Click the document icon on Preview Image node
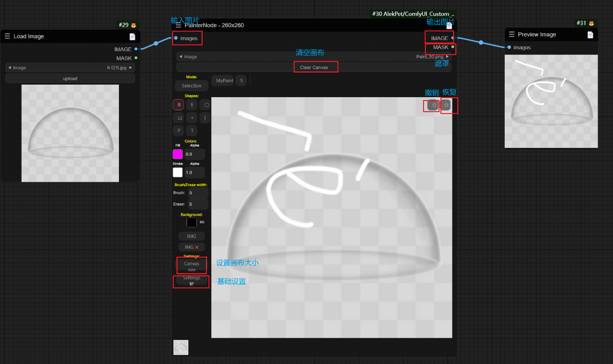Image resolution: width=613 pixels, height=364 pixels. 590,35
